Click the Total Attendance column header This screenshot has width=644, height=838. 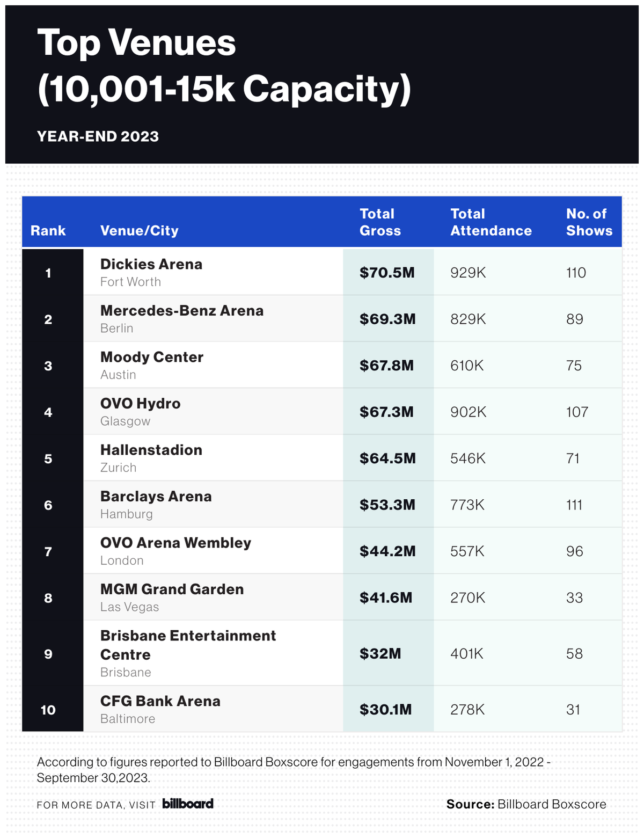point(491,222)
